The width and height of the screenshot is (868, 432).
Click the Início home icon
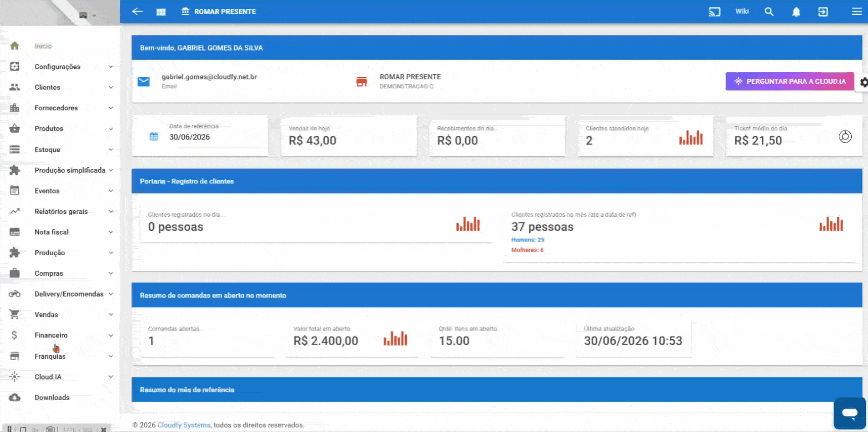15,46
